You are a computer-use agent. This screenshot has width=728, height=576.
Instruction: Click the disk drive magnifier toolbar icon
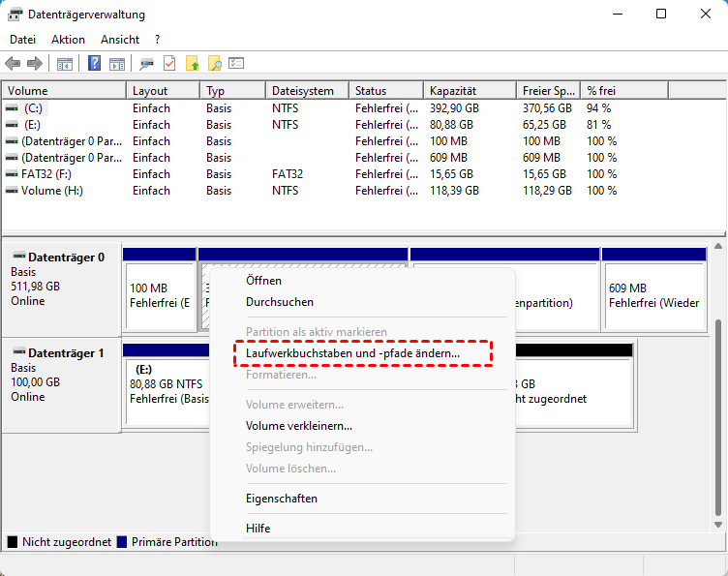[147, 64]
